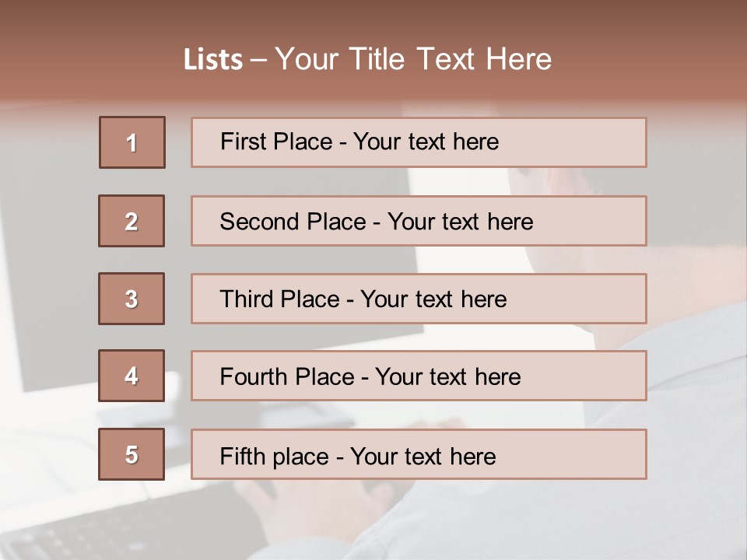The width and height of the screenshot is (747, 560).
Task: Click the number 5 box
Action: pyautogui.click(x=132, y=454)
